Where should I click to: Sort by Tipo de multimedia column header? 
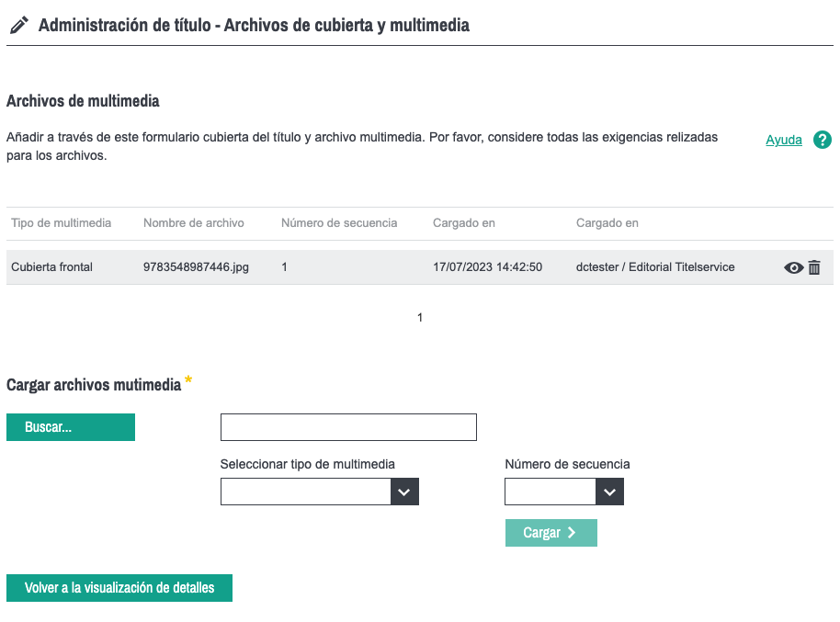pos(62,223)
